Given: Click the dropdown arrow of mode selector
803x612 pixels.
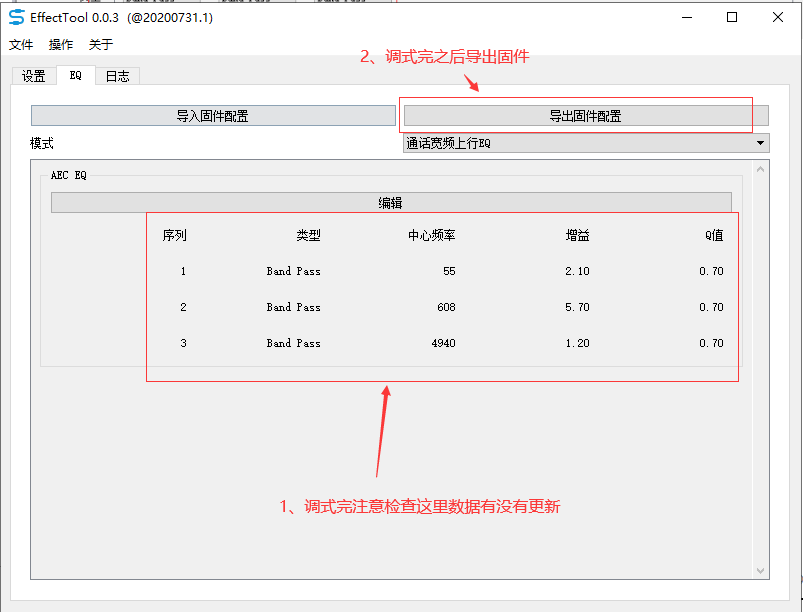Looking at the screenshot, I should [760, 143].
